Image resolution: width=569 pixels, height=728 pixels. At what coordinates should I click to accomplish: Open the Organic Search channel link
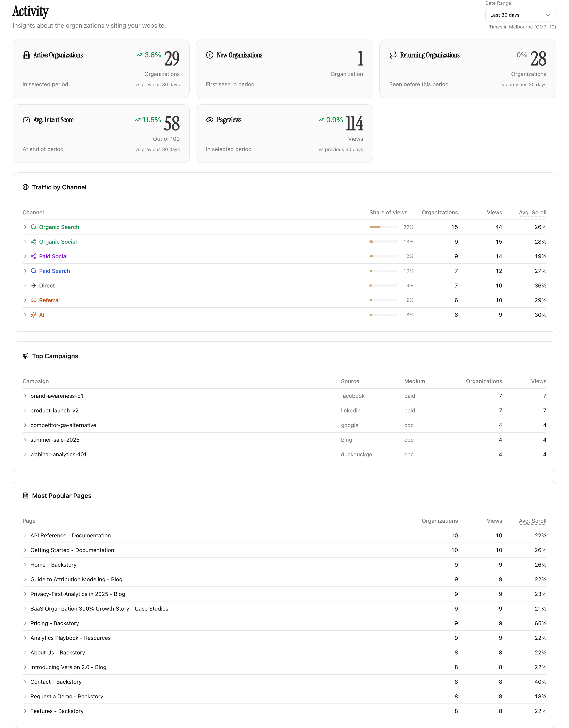59,227
